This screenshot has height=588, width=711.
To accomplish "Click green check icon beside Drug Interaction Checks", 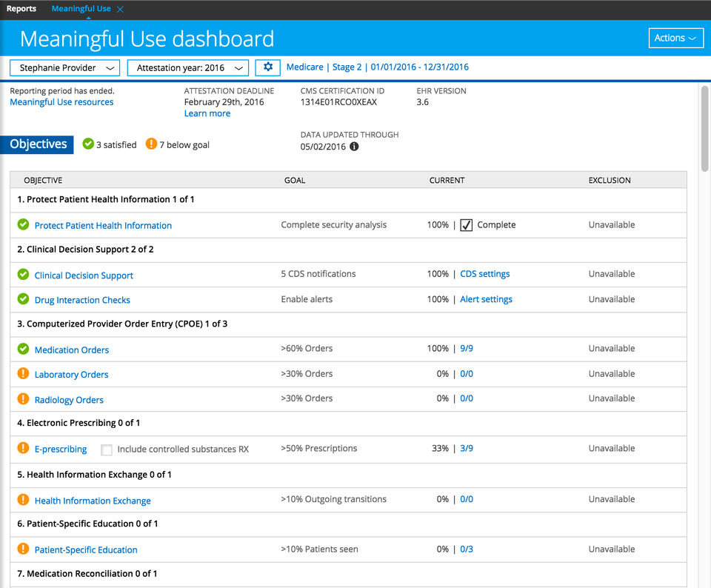I will click(23, 299).
